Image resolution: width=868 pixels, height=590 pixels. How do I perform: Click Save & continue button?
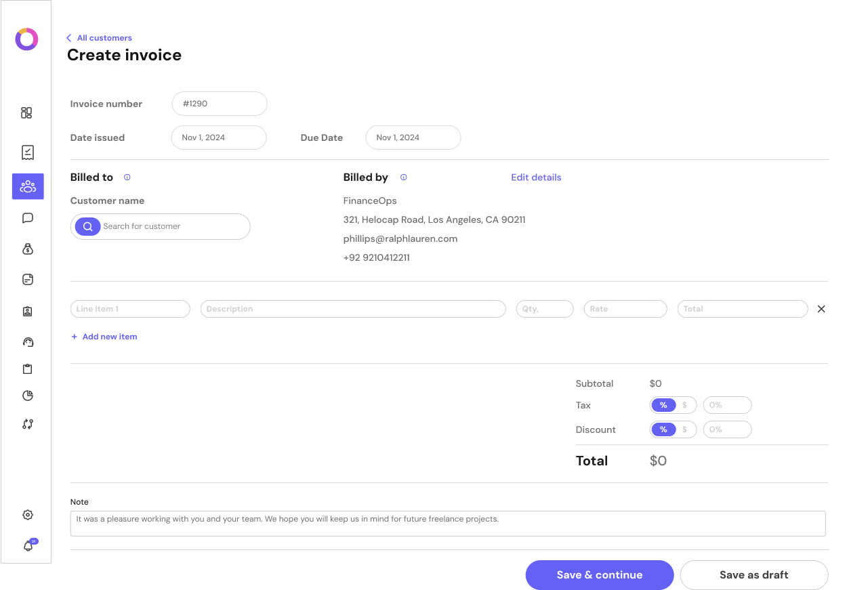coord(599,574)
